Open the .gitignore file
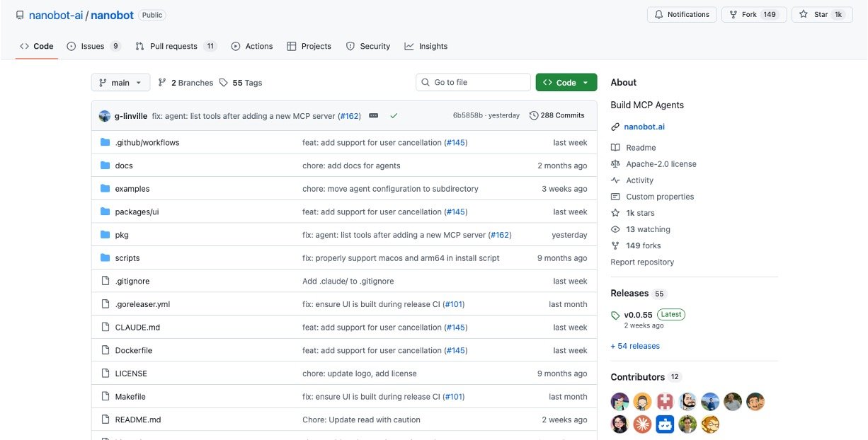Viewport: 868px width, 440px height. 132,281
